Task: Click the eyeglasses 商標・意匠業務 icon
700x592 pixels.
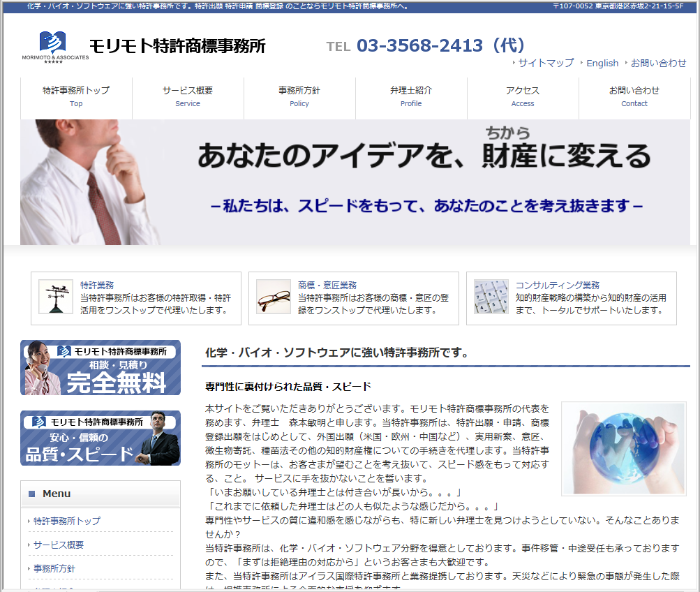Action: 274,297
